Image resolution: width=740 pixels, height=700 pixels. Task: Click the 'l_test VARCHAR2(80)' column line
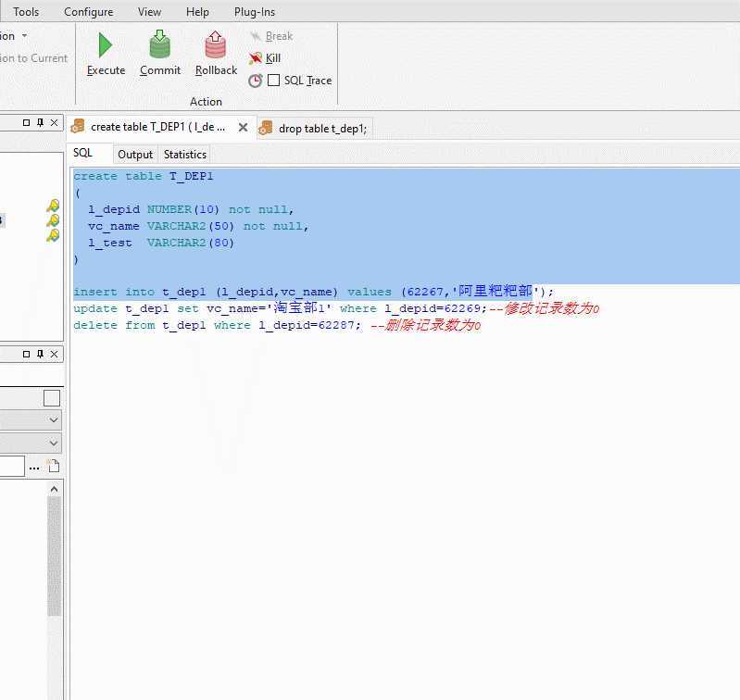point(161,243)
